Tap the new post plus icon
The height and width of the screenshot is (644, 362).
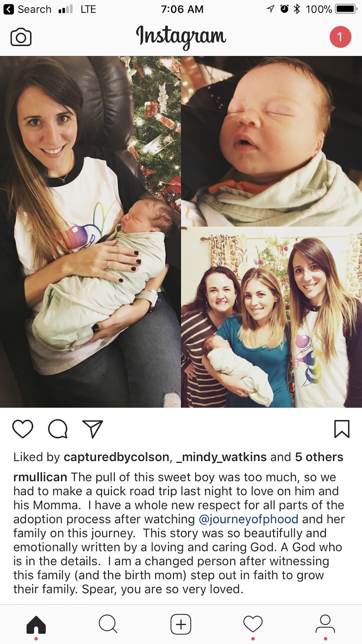(181, 624)
